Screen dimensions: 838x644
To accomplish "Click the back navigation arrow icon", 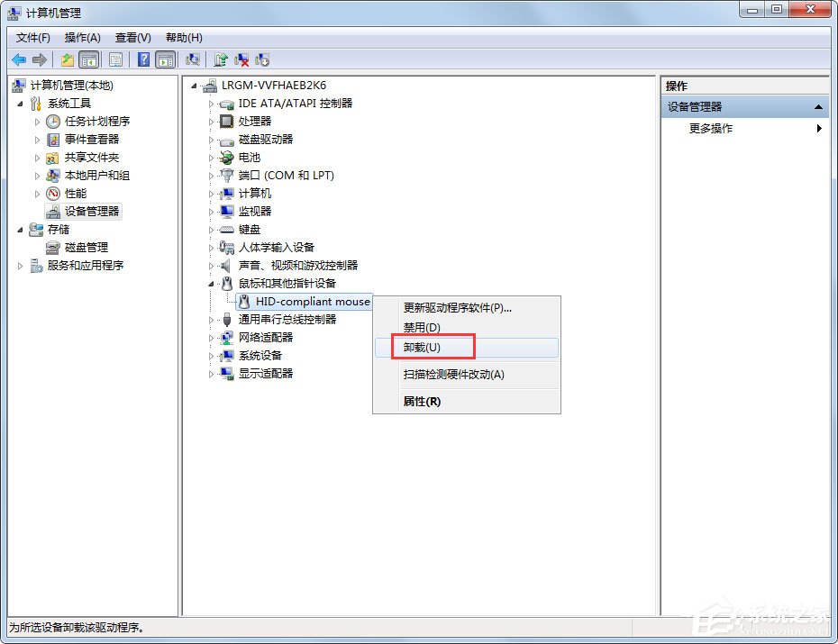I will (20, 59).
